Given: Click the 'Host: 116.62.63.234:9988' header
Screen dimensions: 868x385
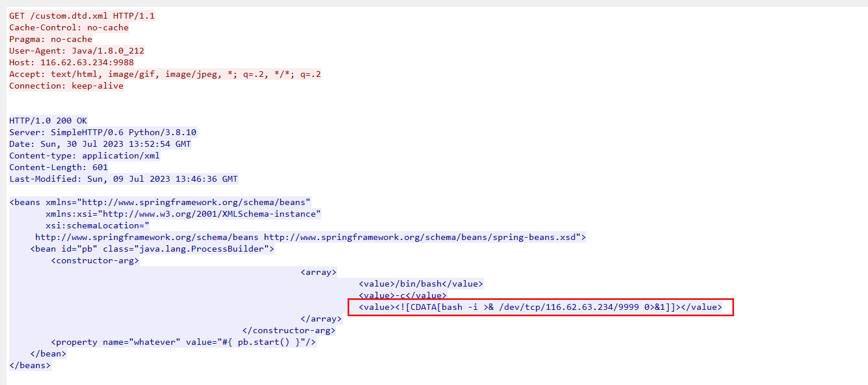Looking at the screenshot, I should 72,62.
